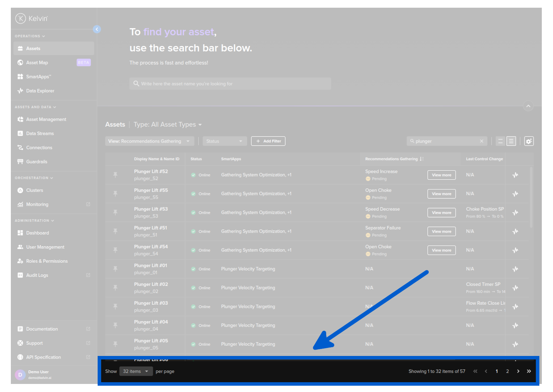The height and width of the screenshot is (392, 553).
Task: Click the pin icon for Plunger Lift #52
Action: (x=115, y=175)
